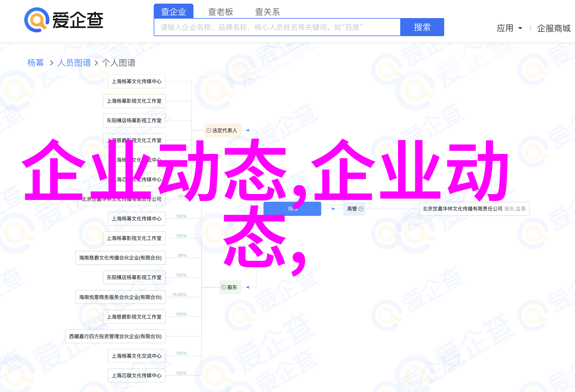Open 上海芯璇文化传媒中心 node at bottom

pos(137,375)
